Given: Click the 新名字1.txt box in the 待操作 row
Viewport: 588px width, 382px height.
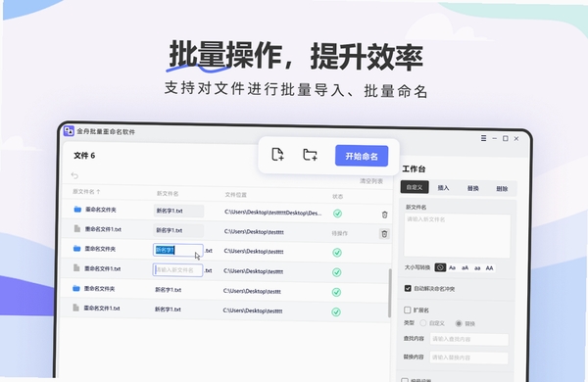Looking at the screenshot, I should pyautogui.click(x=178, y=230).
